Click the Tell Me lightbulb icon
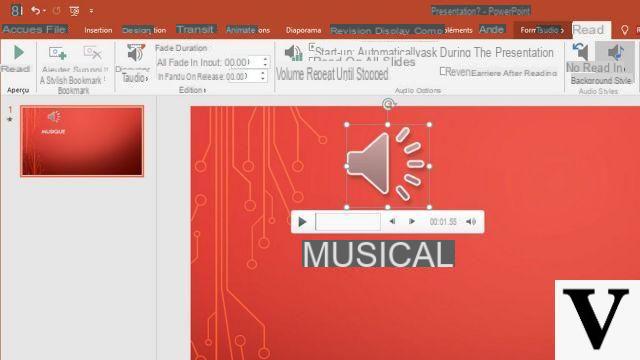Viewport: 640px width, 360px height. click(624, 30)
